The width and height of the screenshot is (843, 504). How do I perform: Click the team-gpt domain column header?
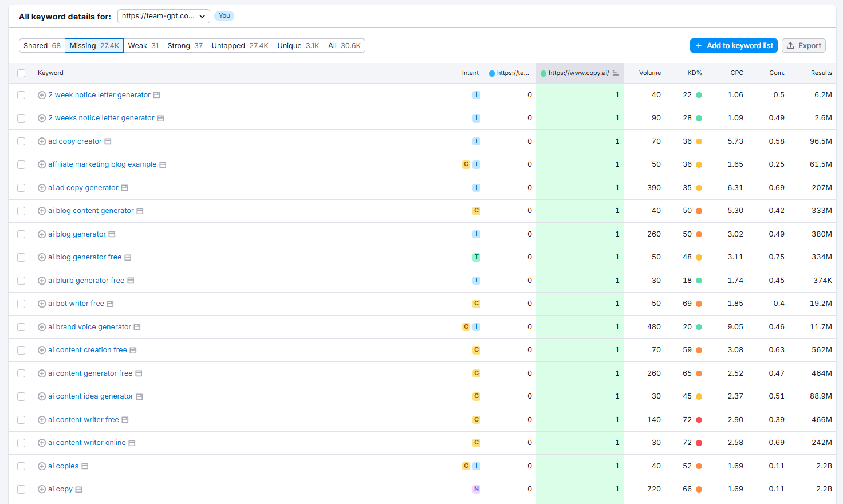[509, 73]
